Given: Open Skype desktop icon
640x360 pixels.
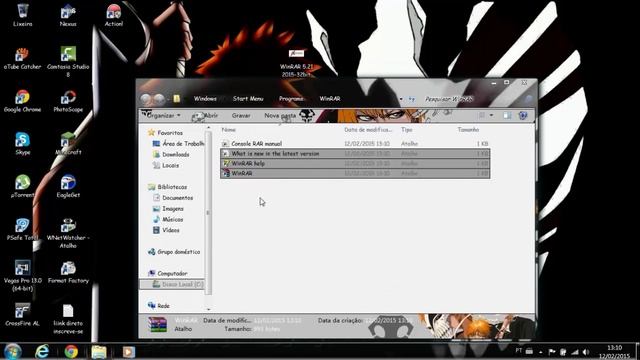Looking at the screenshot, I should point(22,144).
